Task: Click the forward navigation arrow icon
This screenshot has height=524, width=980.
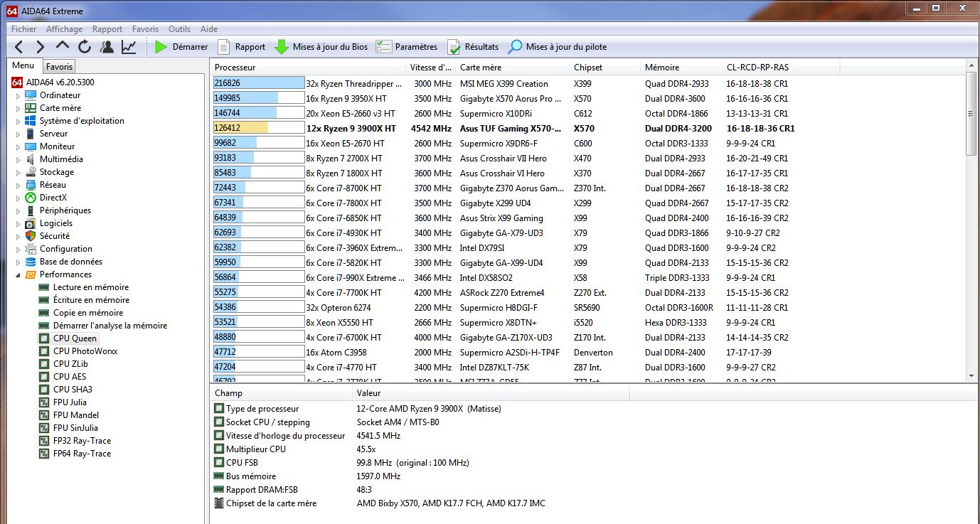Action: [x=41, y=47]
